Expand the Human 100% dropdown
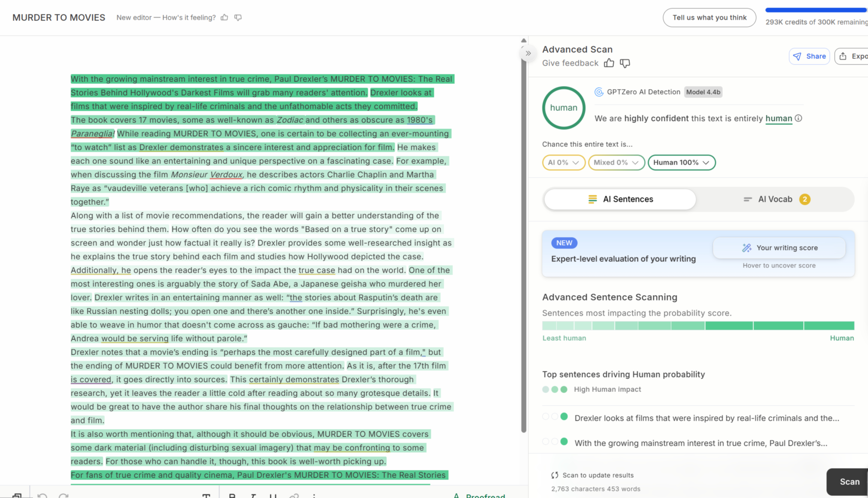 pyautogui.click(x=681, y=162)
